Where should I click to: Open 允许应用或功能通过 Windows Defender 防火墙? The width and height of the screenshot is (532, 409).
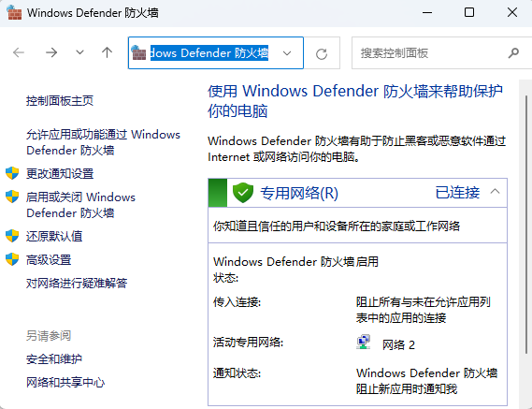(x=103, y=142)
